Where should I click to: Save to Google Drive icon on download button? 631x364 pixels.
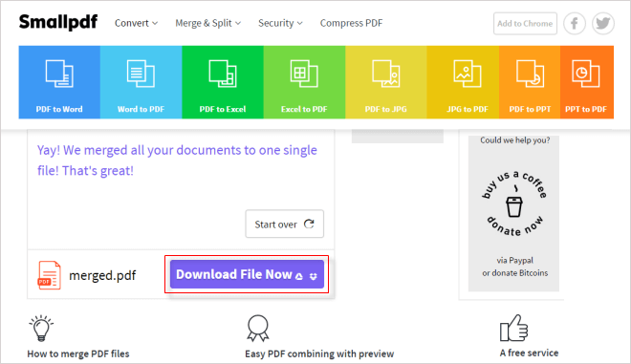click(x=299, y=276)
